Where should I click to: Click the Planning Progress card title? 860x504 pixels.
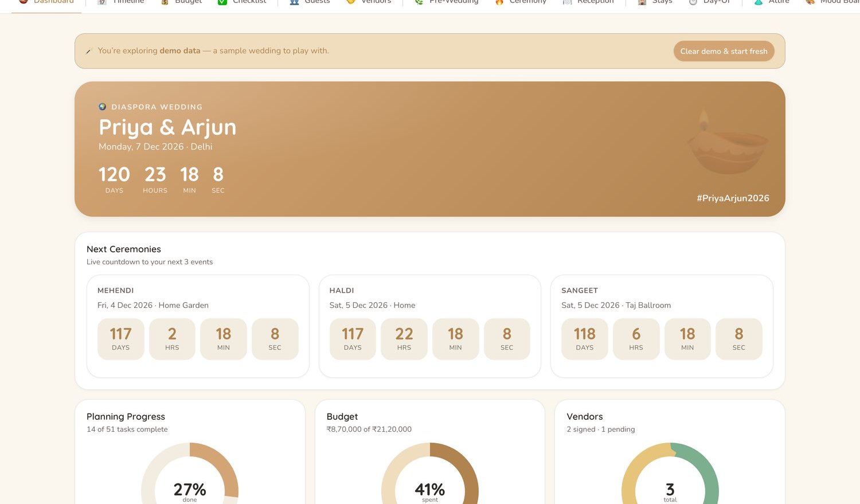(x=126, y=417)
